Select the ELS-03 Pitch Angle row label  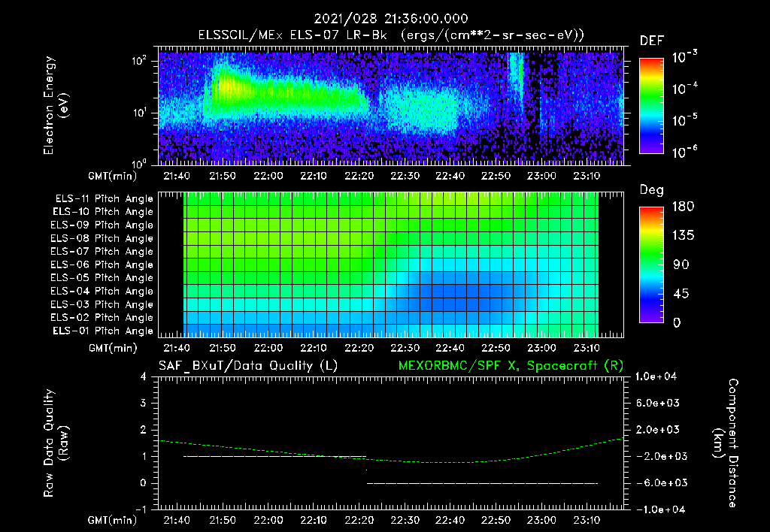click(x=102, y=304)
